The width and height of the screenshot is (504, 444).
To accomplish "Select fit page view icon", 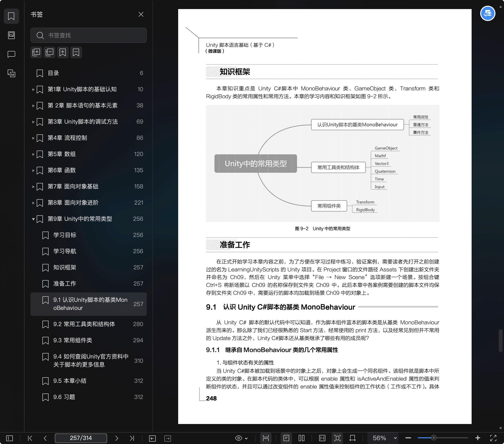I will pos(337,438).
